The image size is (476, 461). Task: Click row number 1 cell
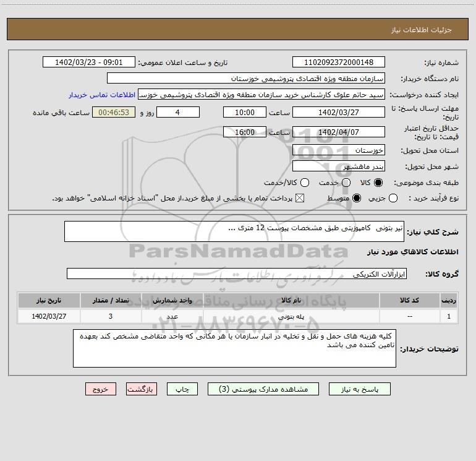[x=449, y=316]
